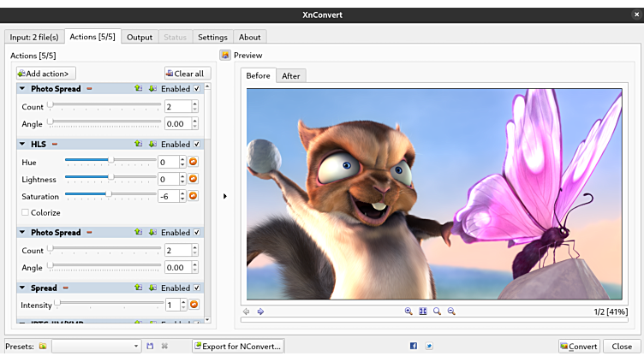Screen dimensions: 644x362
Task: Start conversion with the Convert button
Action: (x=579, y=346)
